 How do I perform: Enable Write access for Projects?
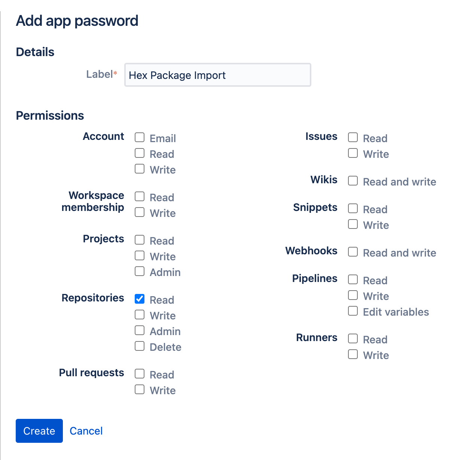tap(139, 255)
